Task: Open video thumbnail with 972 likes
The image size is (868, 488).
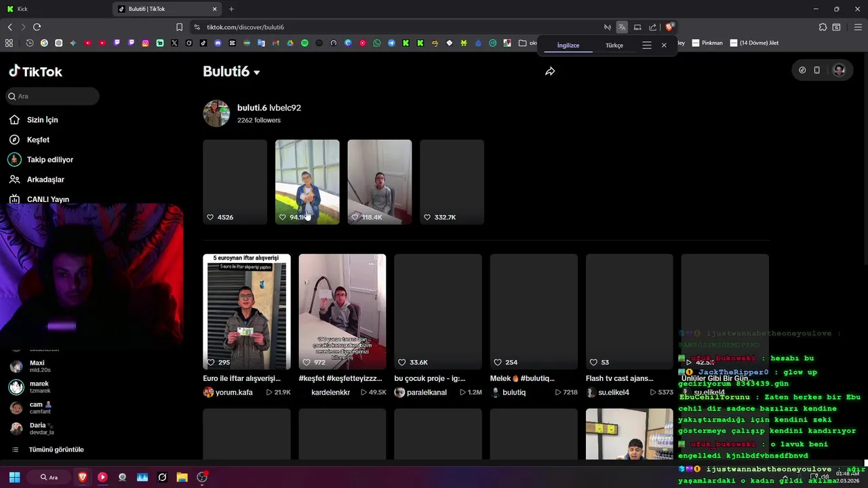Action: point(342,312)
